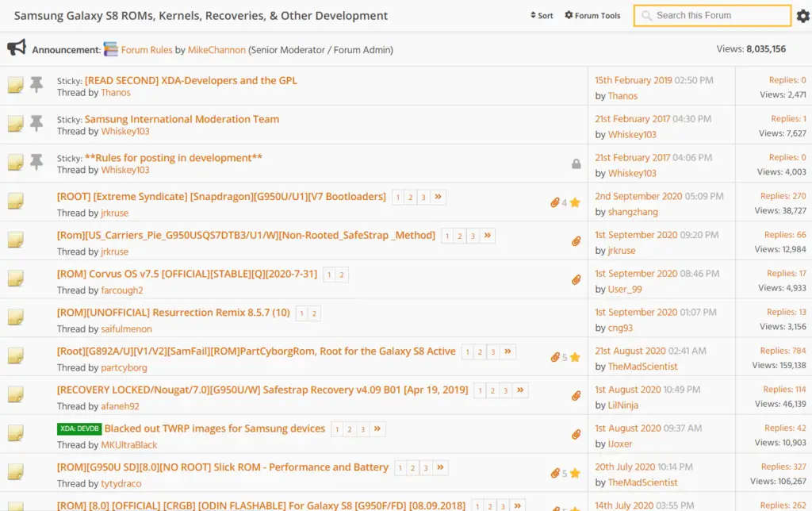Click the Forum Rules books icon
Screen dimensions: 812x511
click(111, 49)
